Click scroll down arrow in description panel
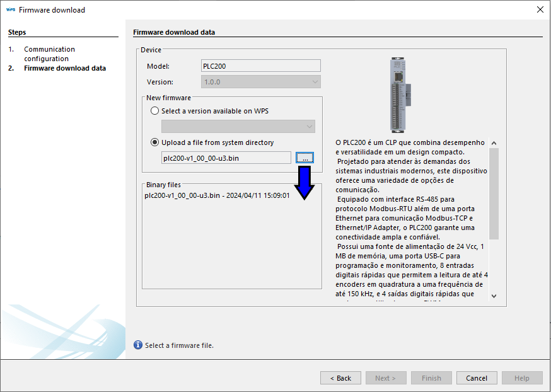 point(494,296)
